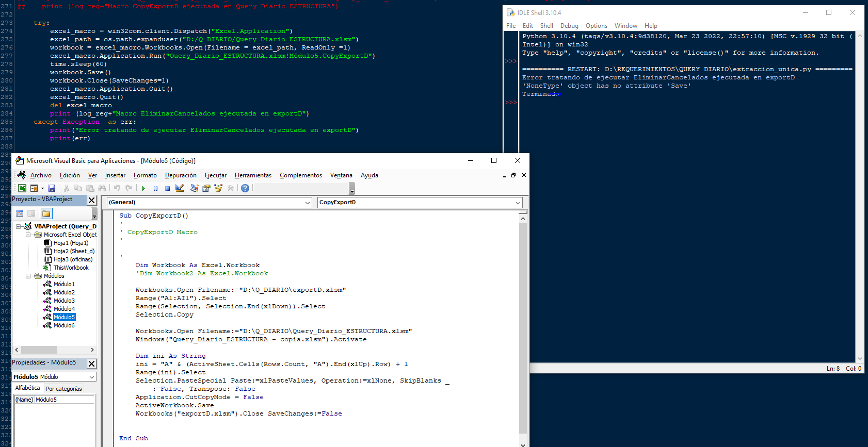
Task: Select Módulo6 in the modules list
Action: click(x=64, y=325)
